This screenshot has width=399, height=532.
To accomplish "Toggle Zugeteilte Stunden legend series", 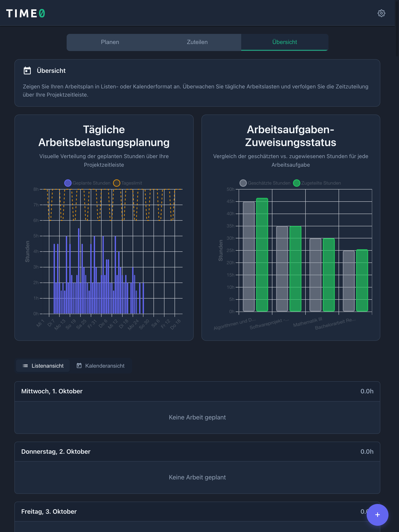I will [x=317, y=183].
